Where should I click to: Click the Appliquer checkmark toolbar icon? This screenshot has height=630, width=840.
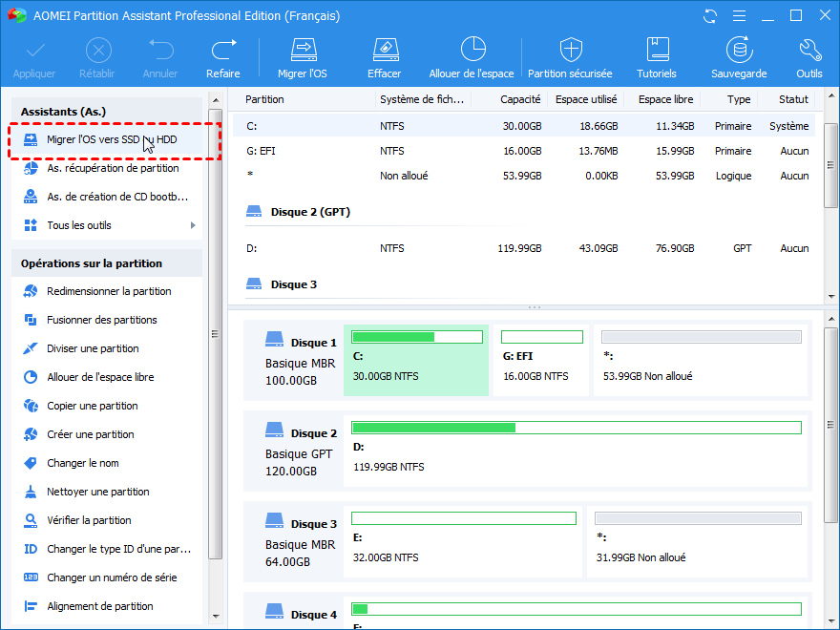[x=35, y=51]
